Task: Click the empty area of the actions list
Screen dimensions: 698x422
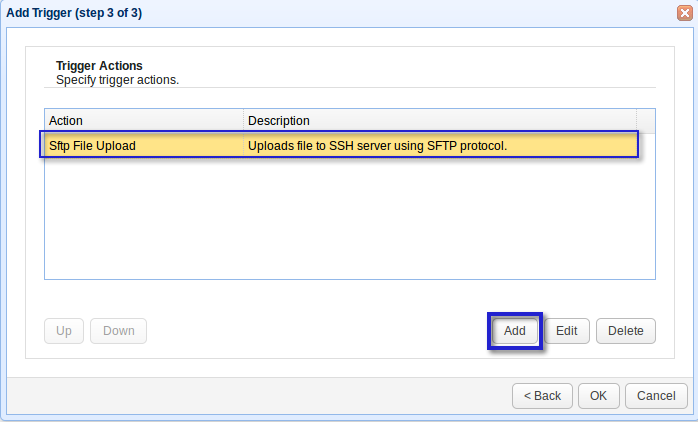Action: (350, 220)
